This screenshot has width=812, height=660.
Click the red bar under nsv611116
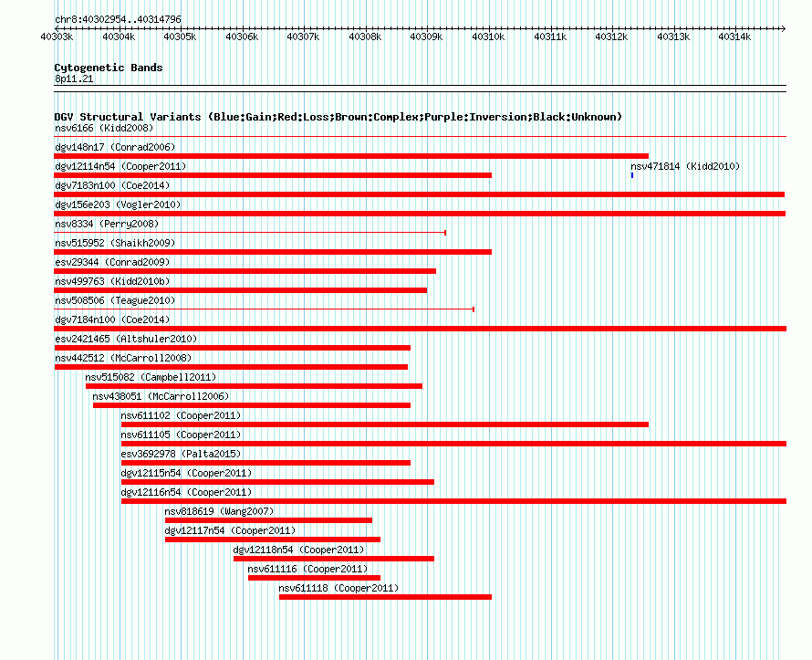click(x=314, y=578)
